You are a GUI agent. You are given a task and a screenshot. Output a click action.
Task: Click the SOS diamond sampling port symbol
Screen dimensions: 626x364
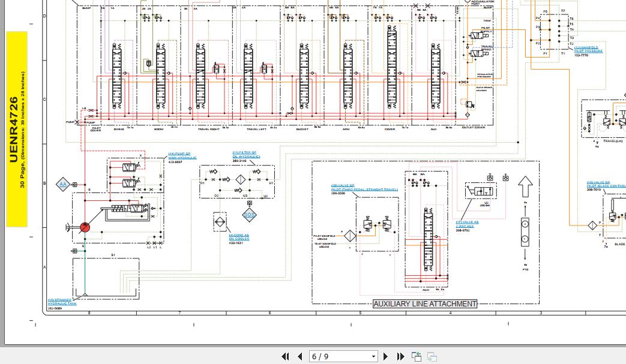[249, 215]
